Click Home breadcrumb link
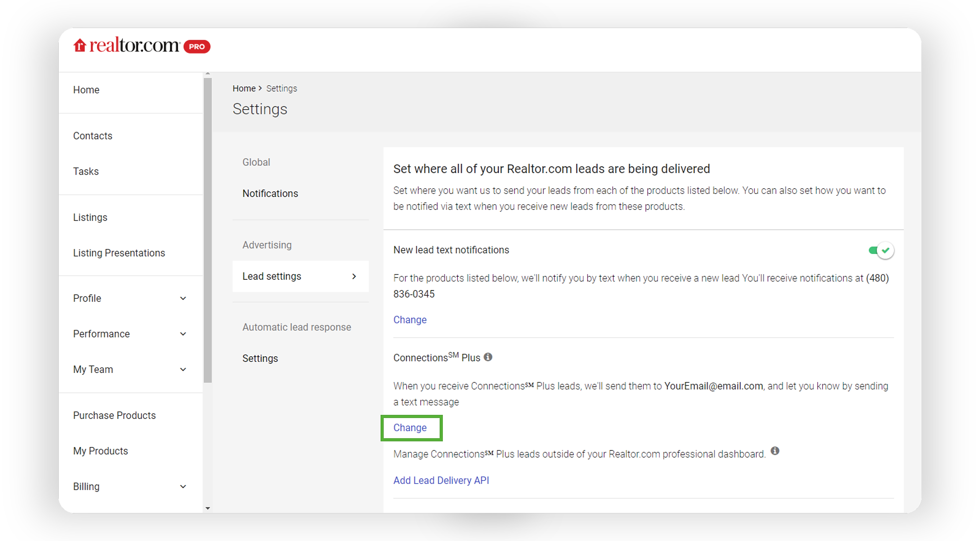This screenshot has width=980, height=541. [244, 88]
